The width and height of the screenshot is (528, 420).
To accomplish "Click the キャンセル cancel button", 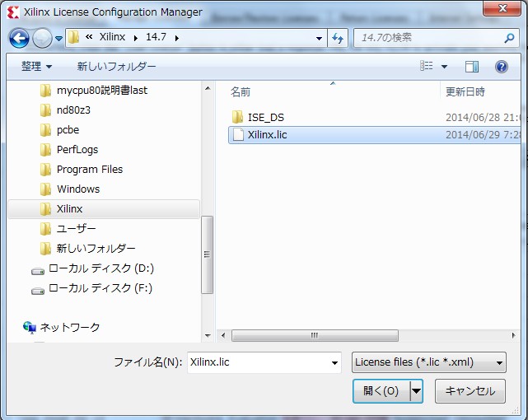I will [x=470, y=391].
